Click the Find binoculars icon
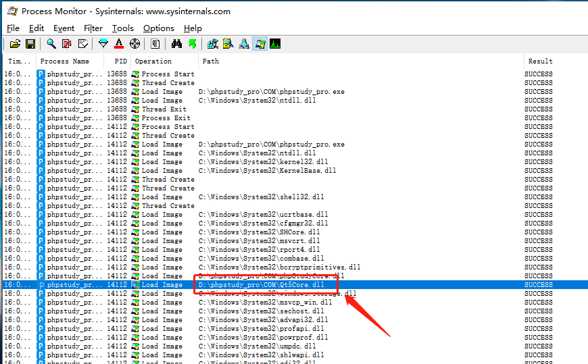The image size is (588, 364). (x=176, y=45)
